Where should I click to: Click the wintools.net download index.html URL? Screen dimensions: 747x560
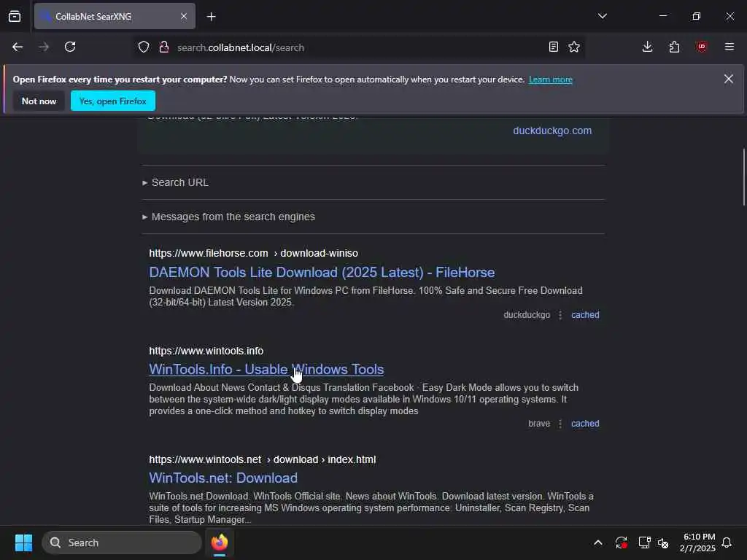click(262, 459)
